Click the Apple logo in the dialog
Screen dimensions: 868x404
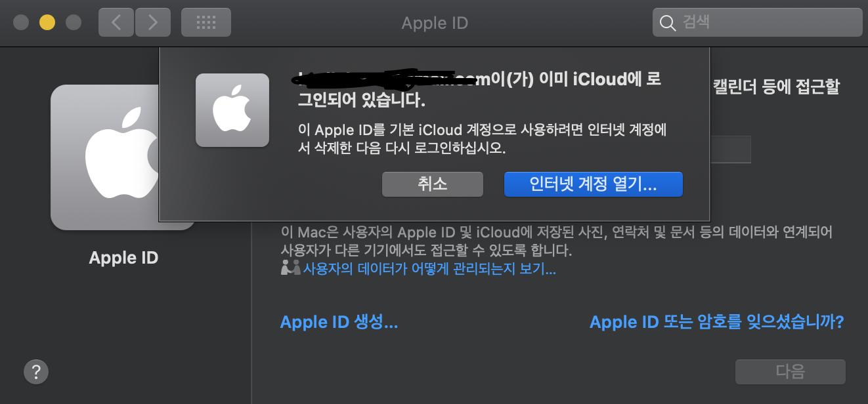[232, 110]
